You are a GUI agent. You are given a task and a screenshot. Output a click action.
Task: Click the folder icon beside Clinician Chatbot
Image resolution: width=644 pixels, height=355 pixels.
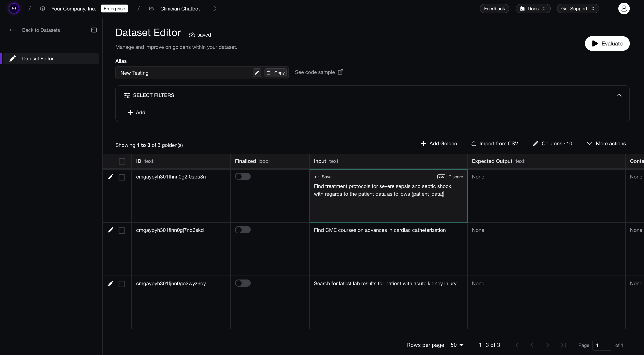click(x=152, y=8)
